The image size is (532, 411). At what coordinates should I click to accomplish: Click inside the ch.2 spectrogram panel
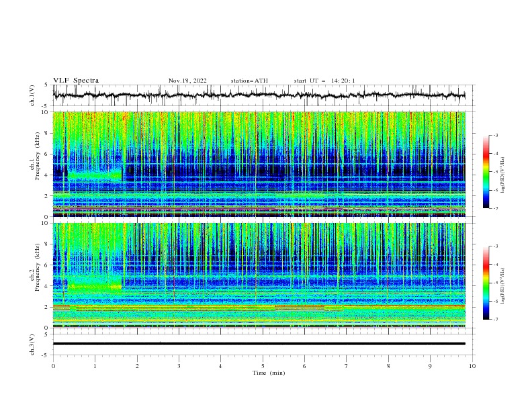point(259,275)
